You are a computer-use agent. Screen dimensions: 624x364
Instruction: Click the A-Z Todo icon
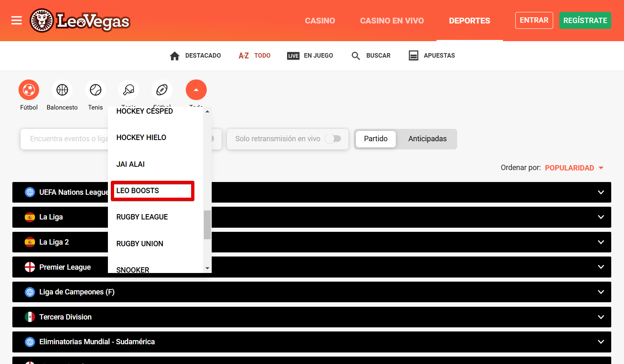point(244,56)
